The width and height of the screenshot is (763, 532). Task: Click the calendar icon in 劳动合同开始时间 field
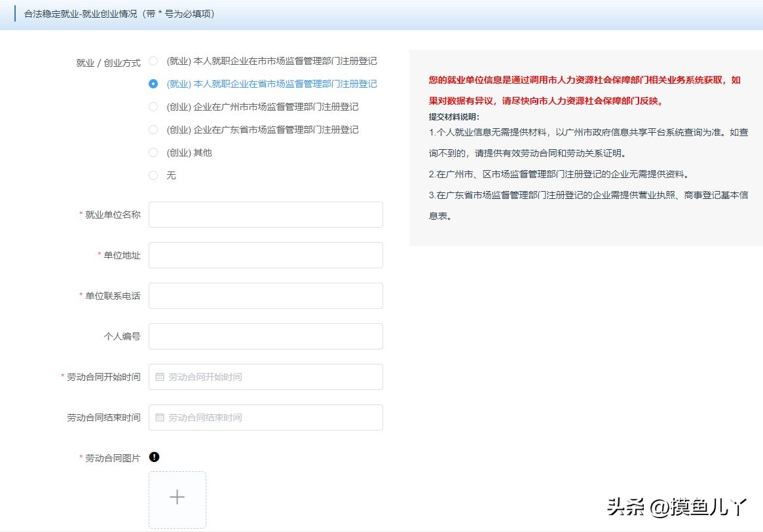(x=158, y=377)
